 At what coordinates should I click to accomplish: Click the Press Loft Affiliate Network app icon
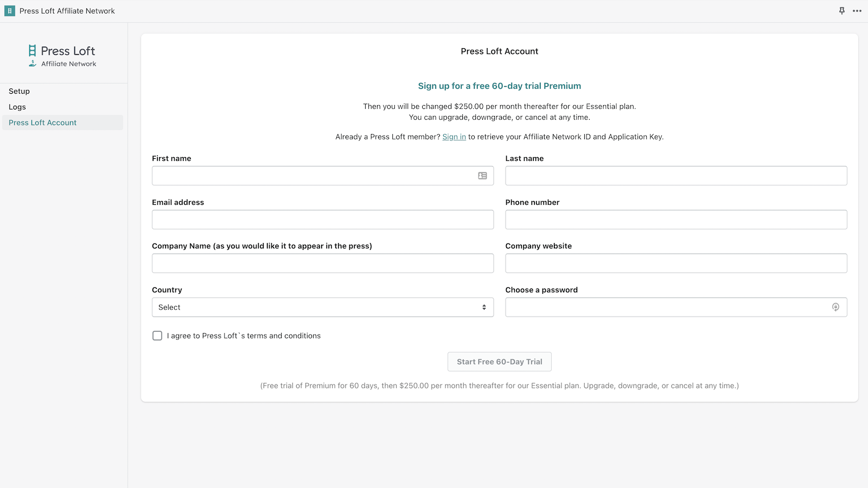pyautogui.click(x=9, y=10)
